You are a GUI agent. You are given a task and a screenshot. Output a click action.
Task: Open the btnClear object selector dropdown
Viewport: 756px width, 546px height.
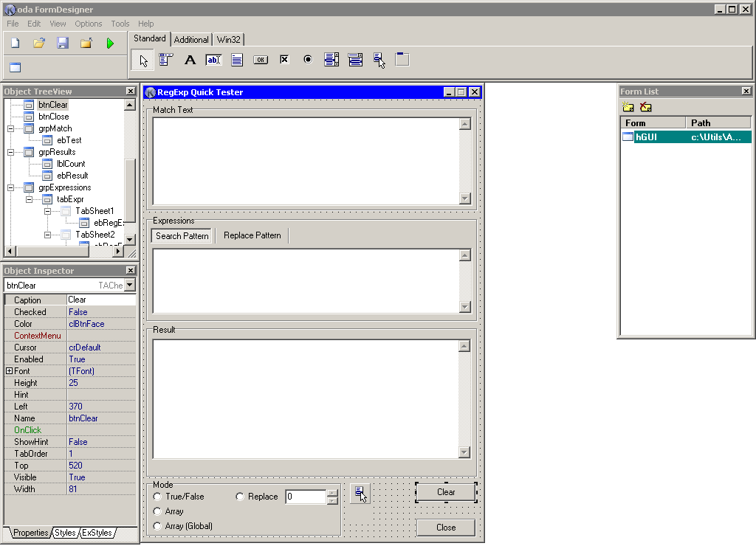pyautogui.click(x=130, y=286)
